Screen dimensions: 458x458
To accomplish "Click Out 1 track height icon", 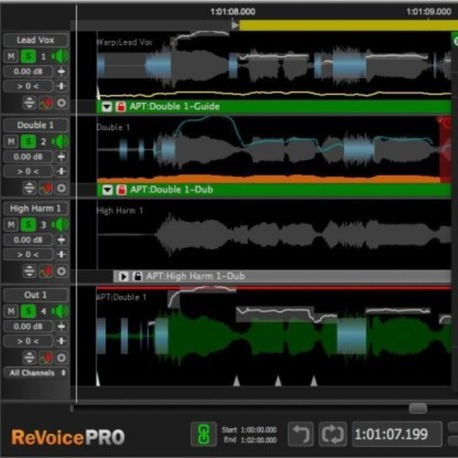I will click(x=29, y=358).
